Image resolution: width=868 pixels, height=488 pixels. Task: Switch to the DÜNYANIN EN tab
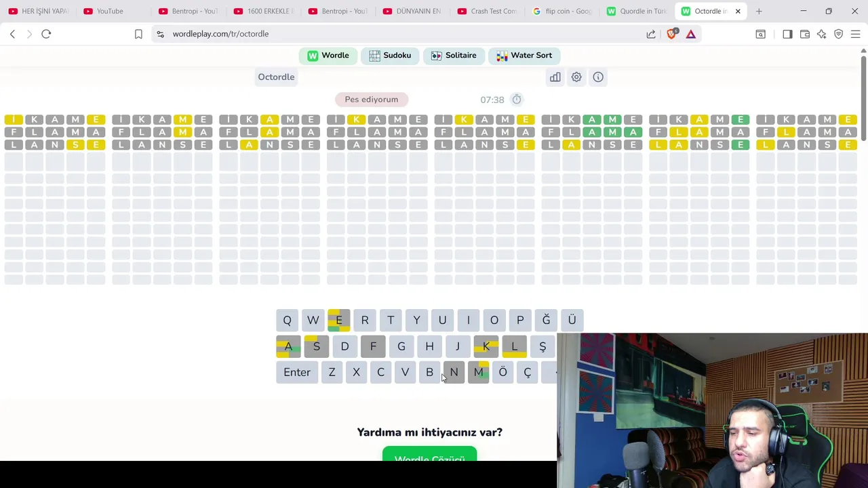pos(412,11)
